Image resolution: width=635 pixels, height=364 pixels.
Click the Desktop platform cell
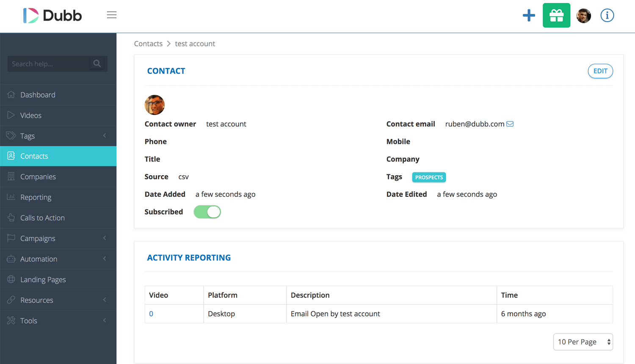pos(245,314)
